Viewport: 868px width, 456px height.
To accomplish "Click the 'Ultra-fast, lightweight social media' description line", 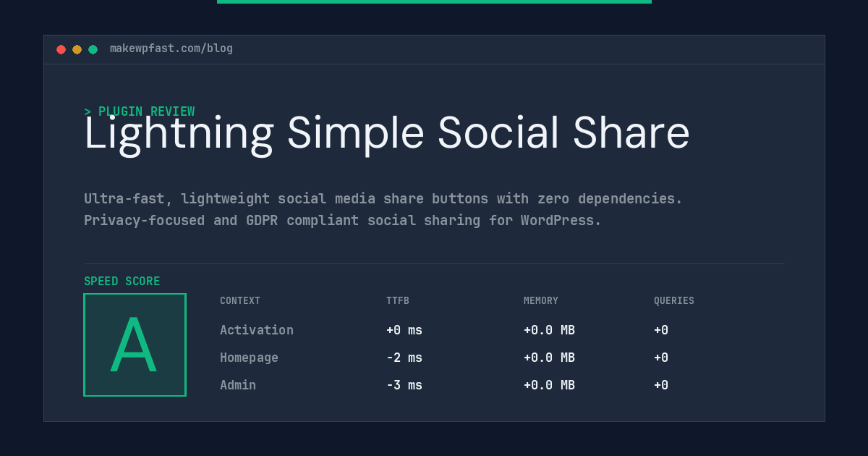I will [383, 198].
